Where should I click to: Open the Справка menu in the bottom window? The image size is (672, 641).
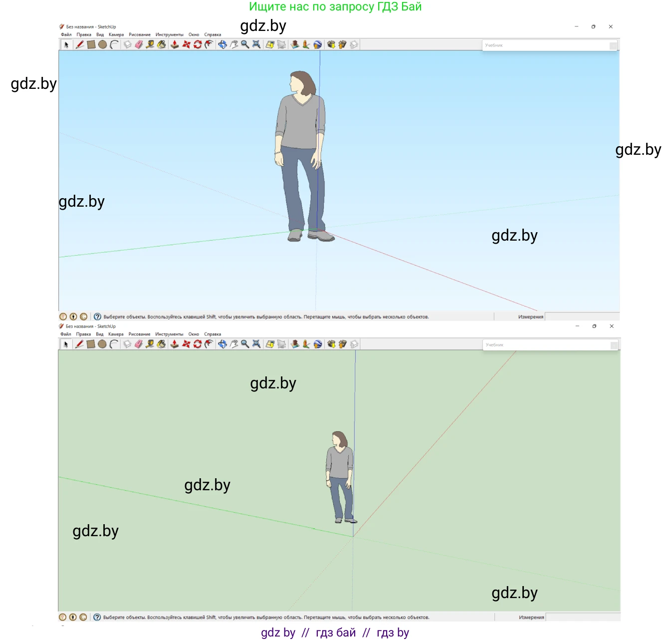pyautogui.click(x=213, y=334)
